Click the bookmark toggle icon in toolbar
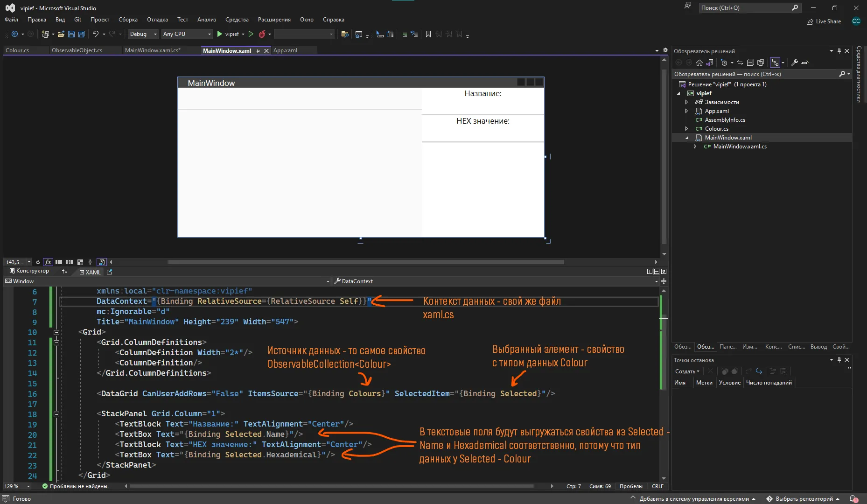The height and width of the screenshot is (504, 867). coord(428,34)
